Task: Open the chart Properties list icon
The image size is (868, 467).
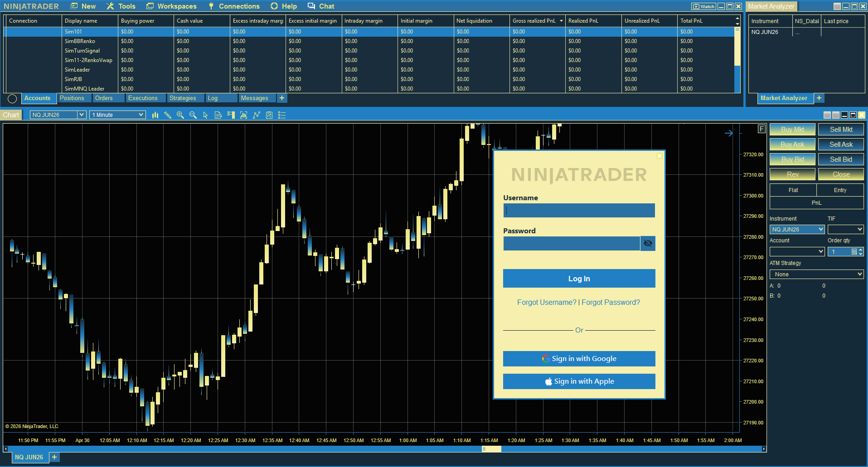Action: pos(282,115)
